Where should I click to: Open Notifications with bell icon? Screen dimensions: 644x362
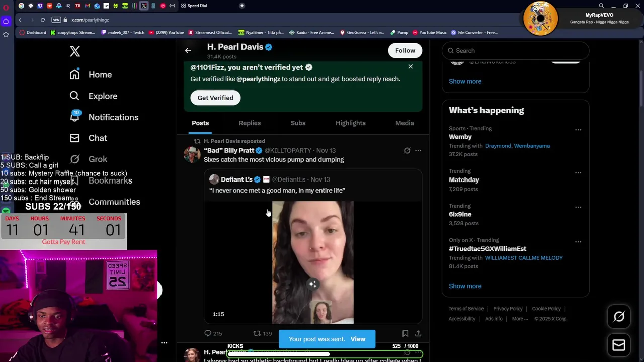pos(104,117)
